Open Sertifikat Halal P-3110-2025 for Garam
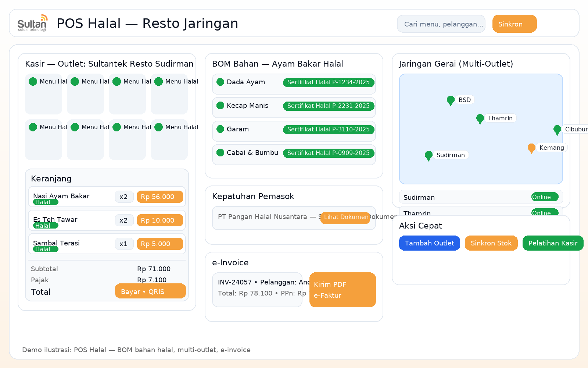588x368 pixels. [328, 130]
